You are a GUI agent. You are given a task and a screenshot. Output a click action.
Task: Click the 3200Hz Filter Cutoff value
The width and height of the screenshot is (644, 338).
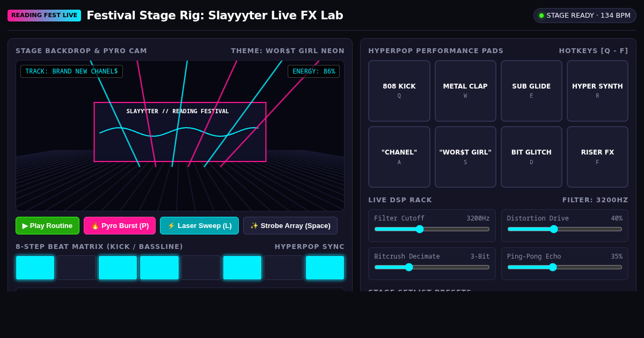click(x=478, y=218)
